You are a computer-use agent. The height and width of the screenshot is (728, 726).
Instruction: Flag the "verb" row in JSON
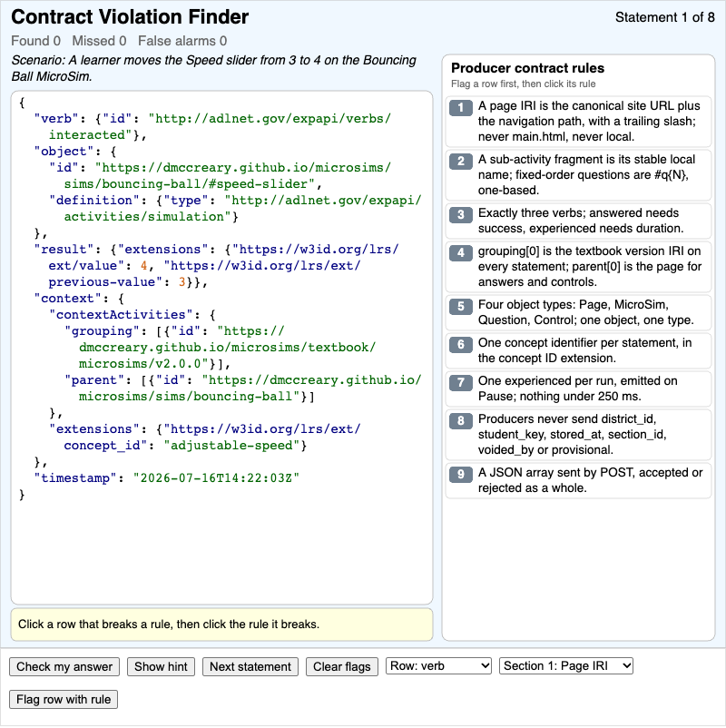[x=212, y=127]
